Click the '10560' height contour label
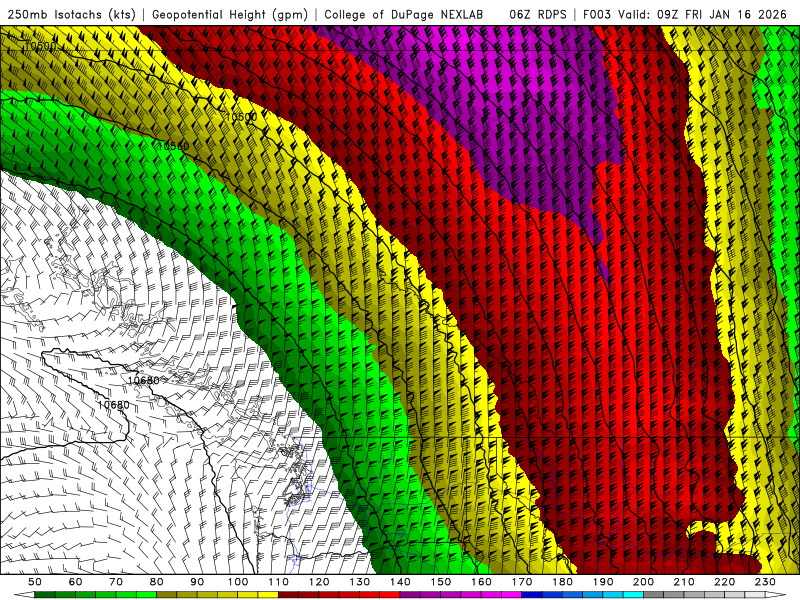The height and width of the screenshot is (600, 800). click(173, 146)
